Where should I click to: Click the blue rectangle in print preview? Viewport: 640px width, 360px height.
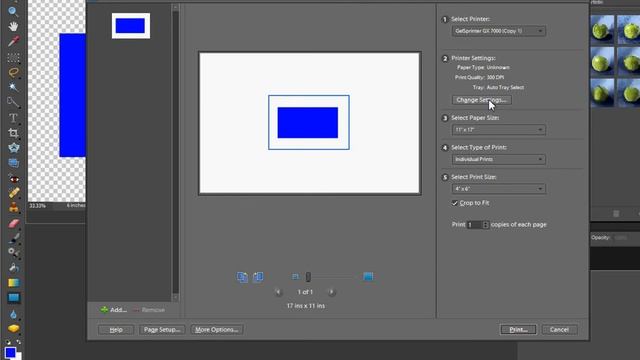(308, 122)
